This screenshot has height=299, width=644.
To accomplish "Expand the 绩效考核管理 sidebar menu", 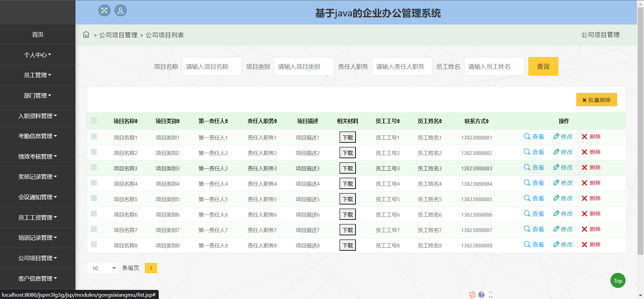I will (x=38, y=157).
